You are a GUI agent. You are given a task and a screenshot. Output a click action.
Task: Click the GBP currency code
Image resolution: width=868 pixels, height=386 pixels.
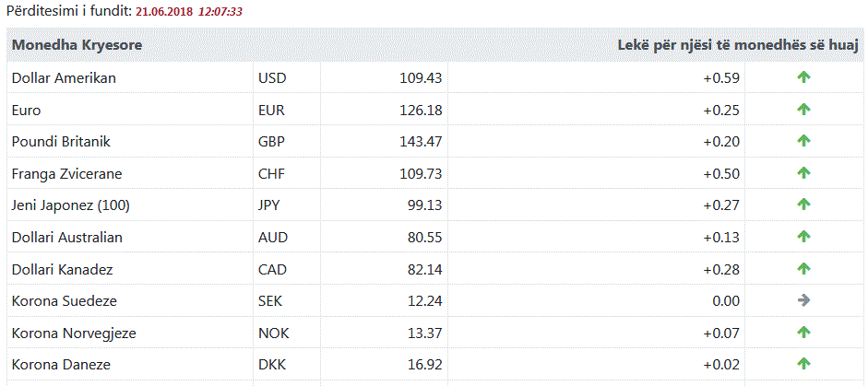(272, 142)
